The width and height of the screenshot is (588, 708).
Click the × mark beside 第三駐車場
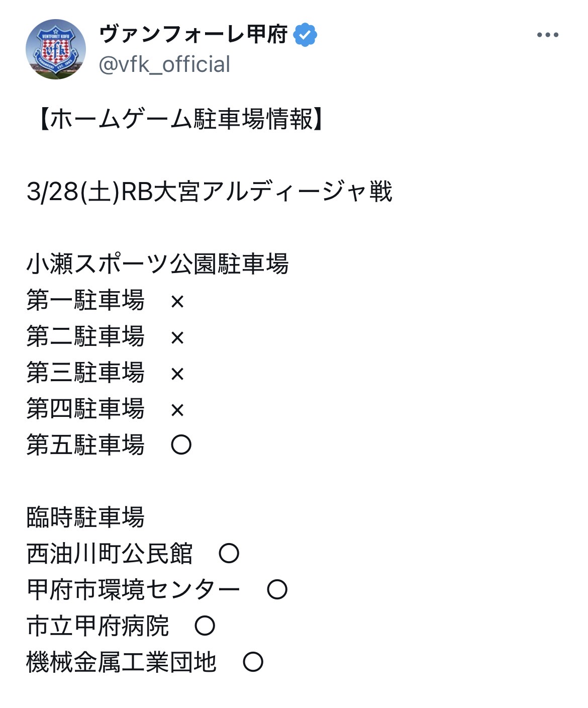177,374
